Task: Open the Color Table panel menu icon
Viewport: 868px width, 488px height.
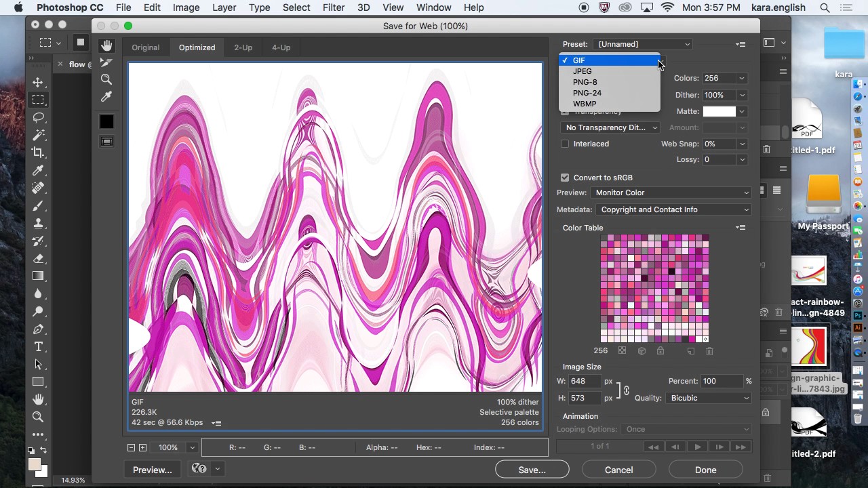Action: coord(741,228)
